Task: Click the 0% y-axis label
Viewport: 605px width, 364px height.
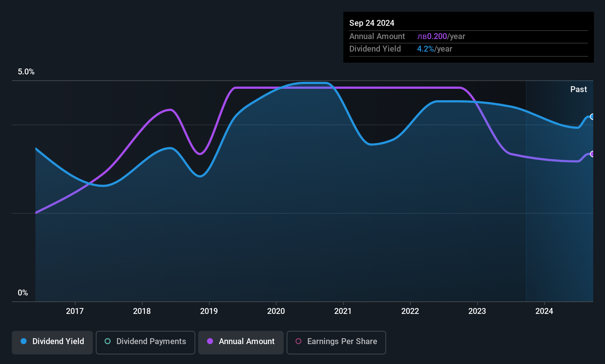Action: tap(23, 293)
